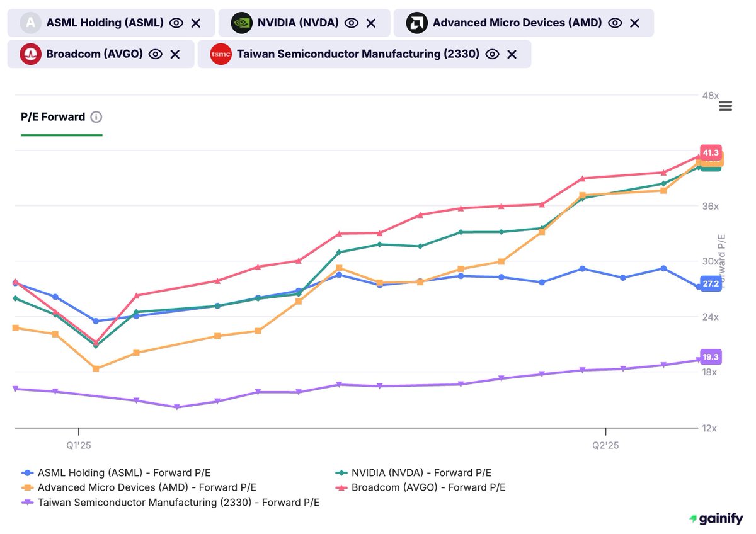Toggle visibility eye for Broadcom (AVGO) chip
Image resolution: width=756 pixels, height=534 pixels.
[156, 54]
